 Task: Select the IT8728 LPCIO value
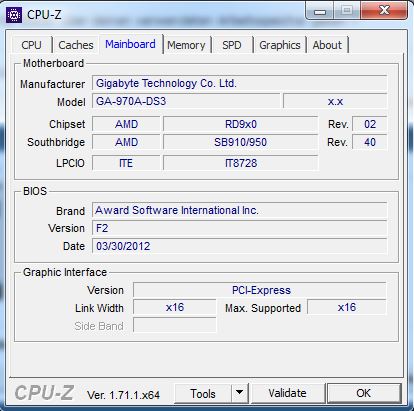(241, 163)
